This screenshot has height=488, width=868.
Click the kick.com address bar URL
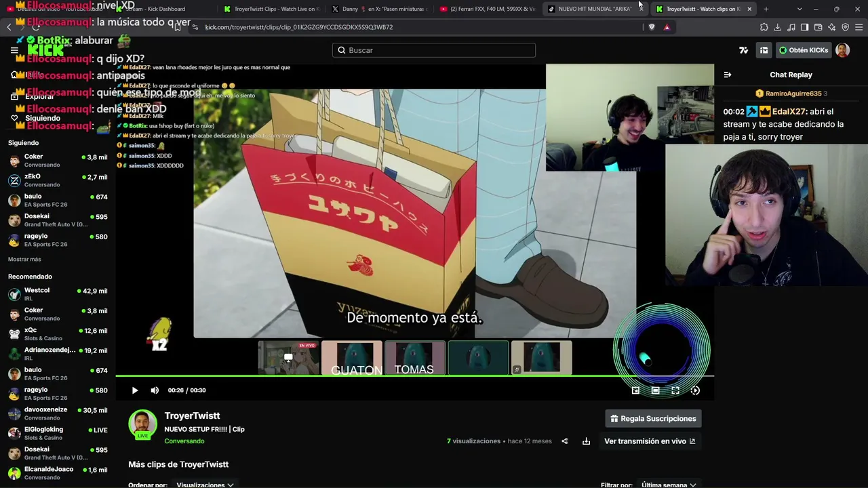[x=299, y=27]
